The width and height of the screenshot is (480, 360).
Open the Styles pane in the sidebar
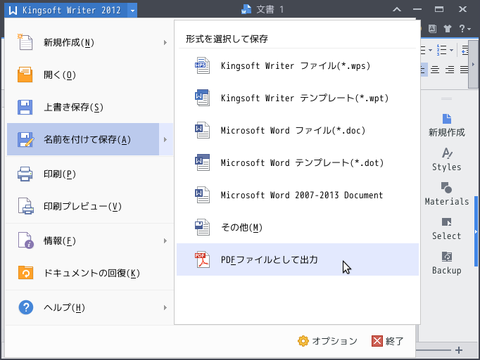tap(447, 159)
